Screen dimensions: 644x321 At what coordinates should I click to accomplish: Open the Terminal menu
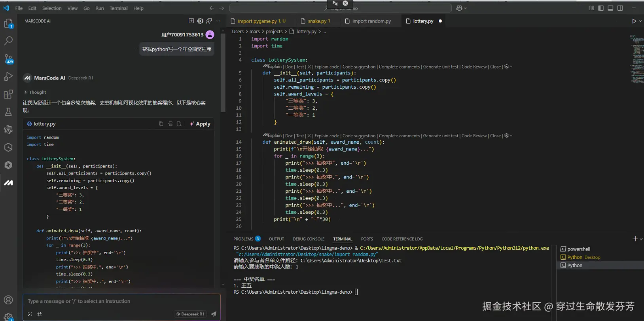(x=118, y=8)
